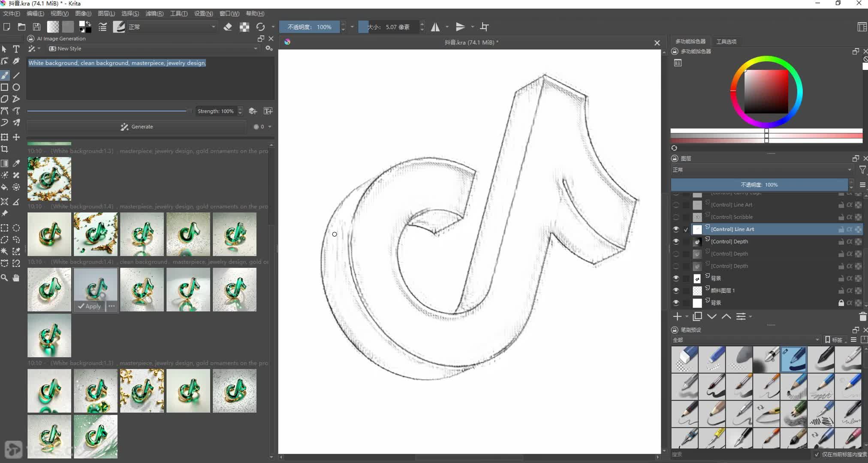Toggle lock on bottom 背景 layer
The height and width of the screenshot is (463, 868).
point(841,303)
